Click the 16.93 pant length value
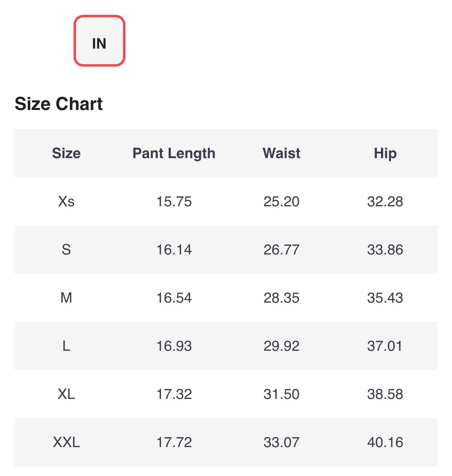This screenshot has height=476, width=452. pos(174,346)
